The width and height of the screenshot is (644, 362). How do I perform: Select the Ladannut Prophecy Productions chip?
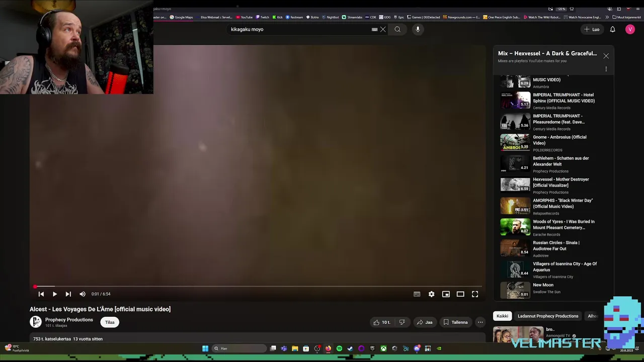pyautogui.click(x=548, y=316)
